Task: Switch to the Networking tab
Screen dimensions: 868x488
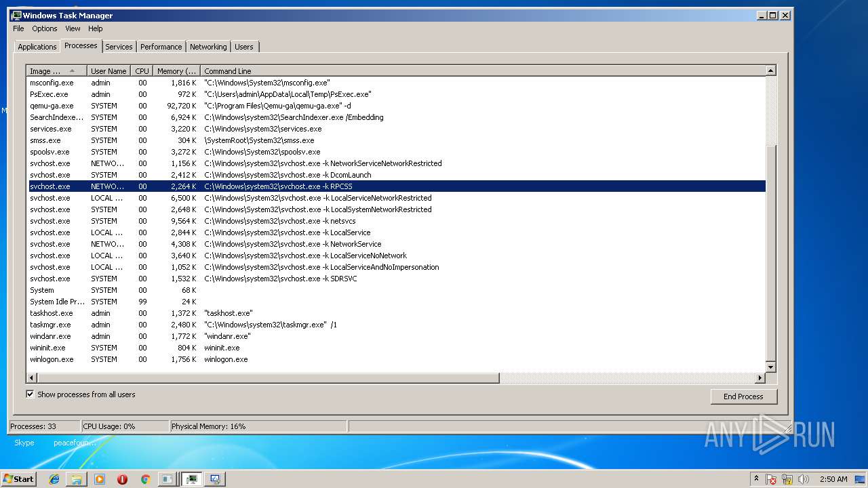Action: [x=208, y=47]
